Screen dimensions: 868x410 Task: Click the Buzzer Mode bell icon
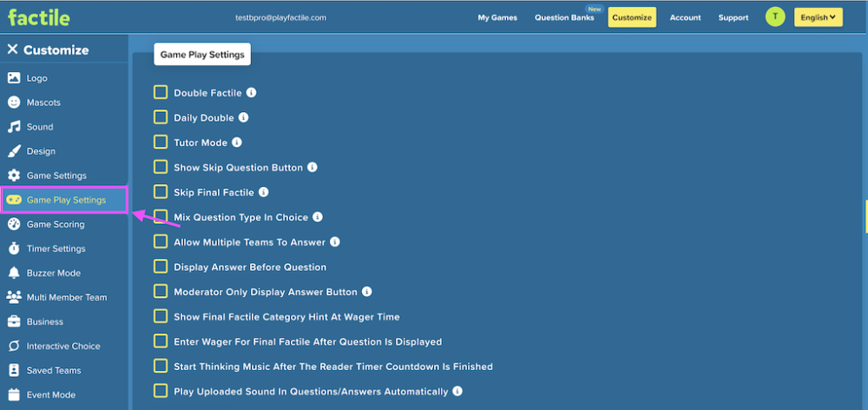(14, 273)
